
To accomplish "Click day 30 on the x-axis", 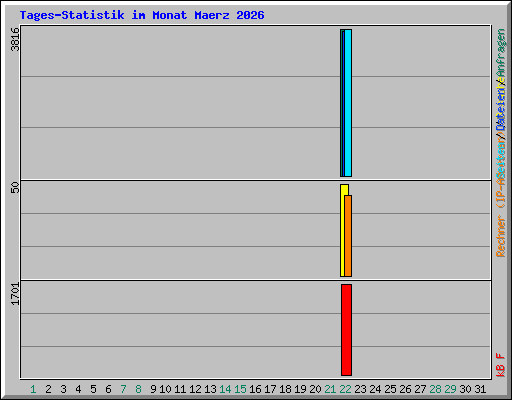I will tap(465, 389).
